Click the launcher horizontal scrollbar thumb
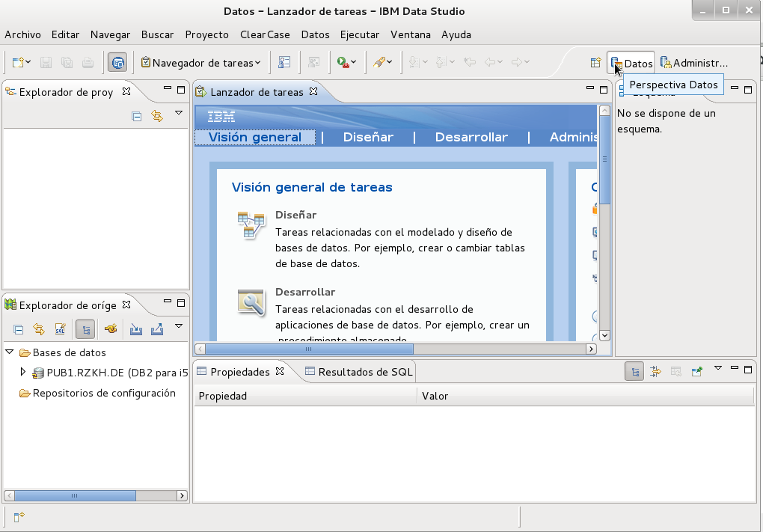The height and width of the screenshot is (532, 763). pyautogui.click(x=309, y=349)
